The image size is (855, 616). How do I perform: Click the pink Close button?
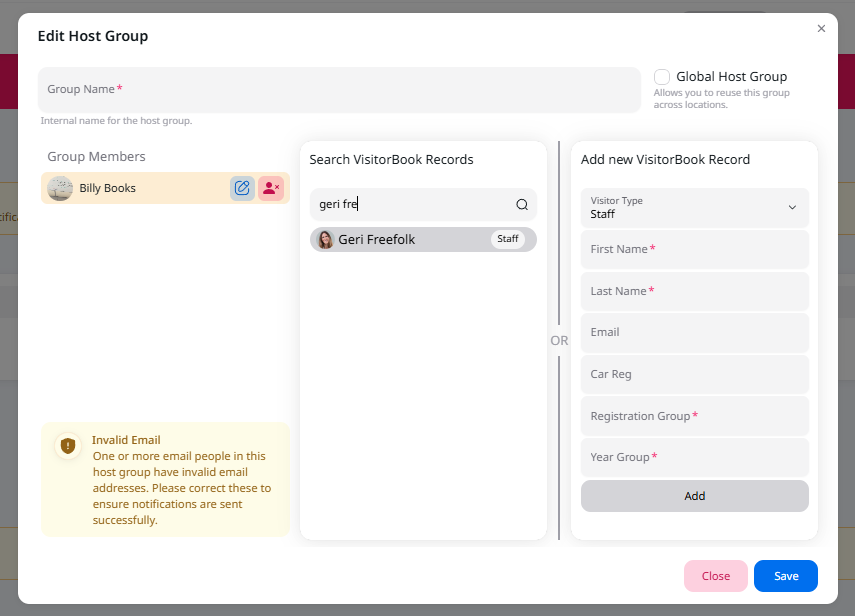[x=715, y=576]
